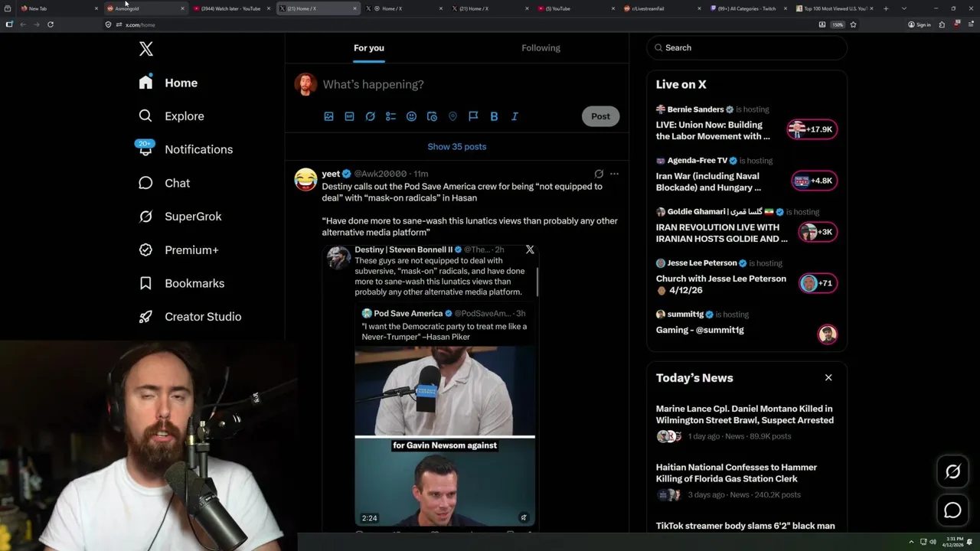This screenshot has width=980, height=551.
Task: Open the Home page from the sidebar
Action: point(168,83)
